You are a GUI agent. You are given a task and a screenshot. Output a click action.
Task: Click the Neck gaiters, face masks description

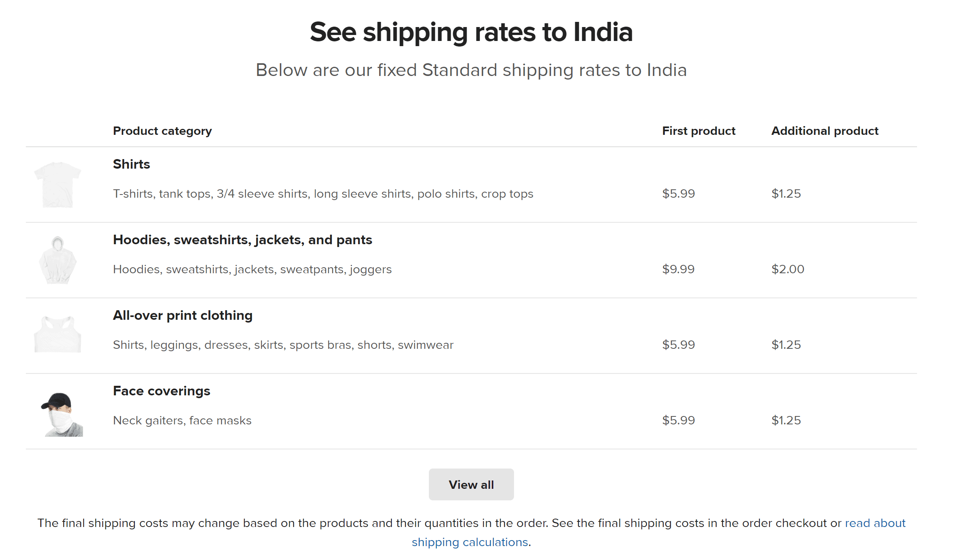pos(182,420)
